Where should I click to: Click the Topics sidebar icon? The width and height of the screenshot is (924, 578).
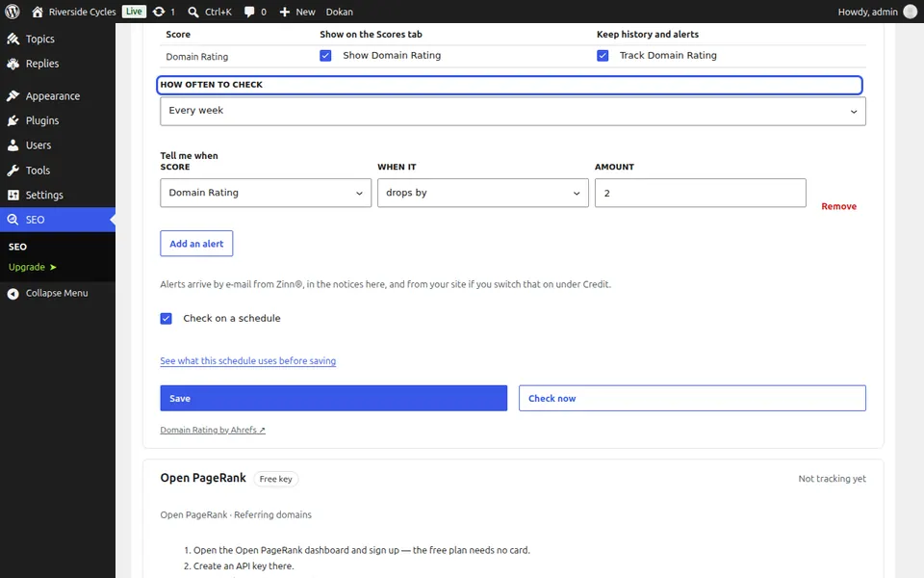(x=13, y=39)
